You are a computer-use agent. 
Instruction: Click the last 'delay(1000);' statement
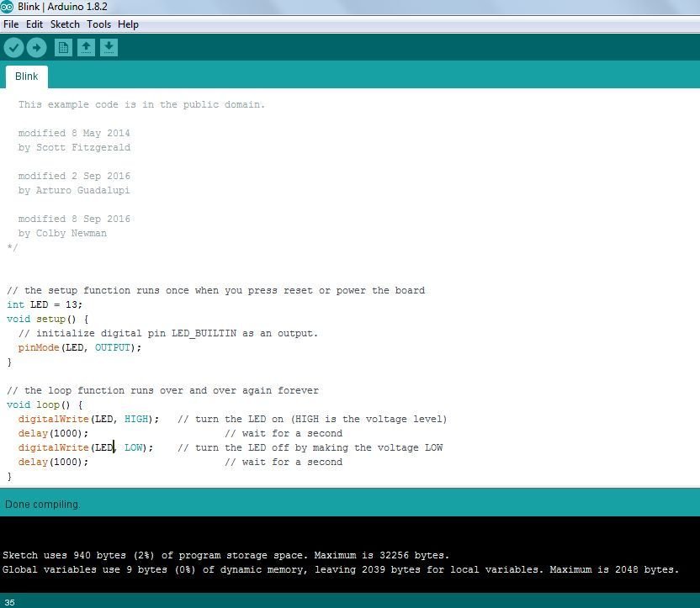click(53, 462)
